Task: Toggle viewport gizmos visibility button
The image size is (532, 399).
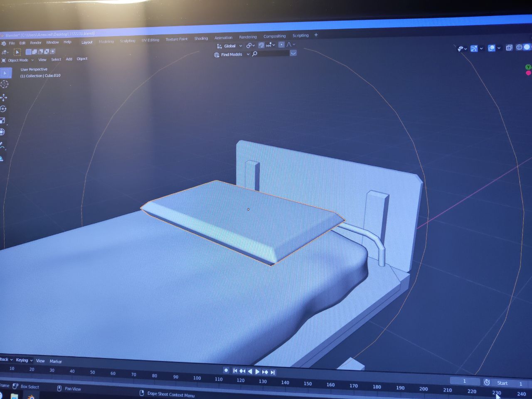Action: [474, 49]
